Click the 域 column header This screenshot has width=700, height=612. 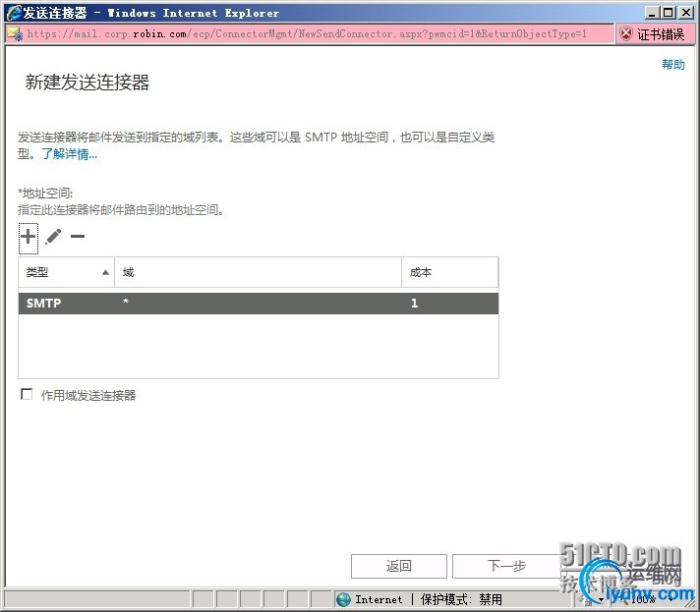pos(258,272)
